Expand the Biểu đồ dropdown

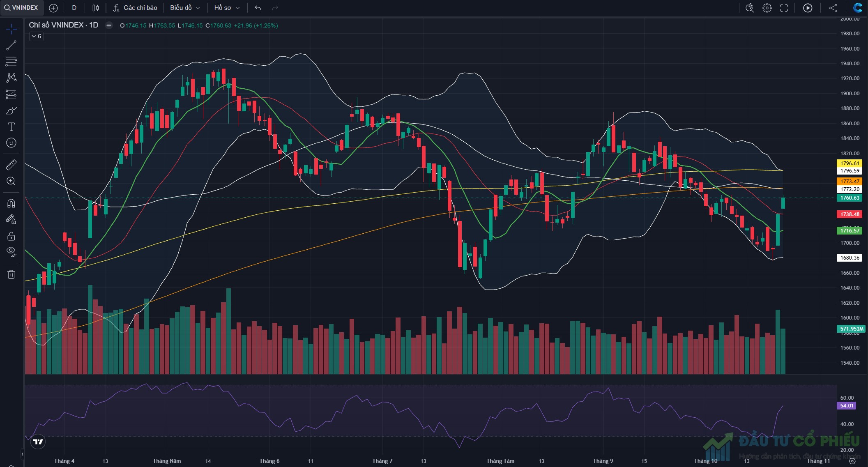(x=185, y=8)
